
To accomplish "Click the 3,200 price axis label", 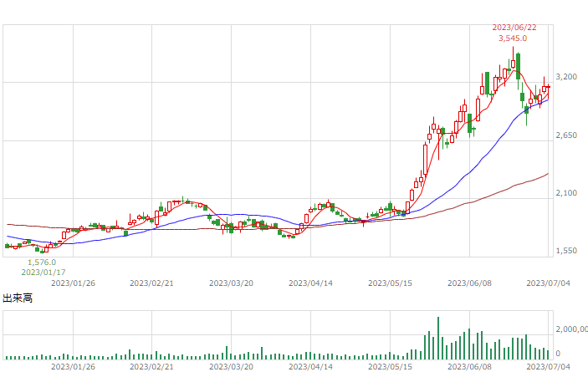I will pyautogui.click(x=566, y=77).
